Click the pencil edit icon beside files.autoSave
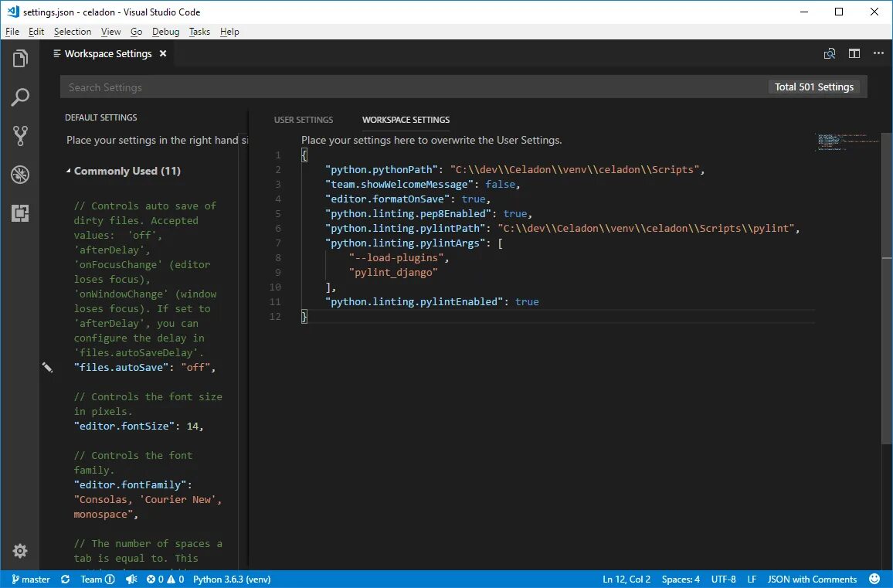The image size is (893, 588). click(x=47, y=368)
